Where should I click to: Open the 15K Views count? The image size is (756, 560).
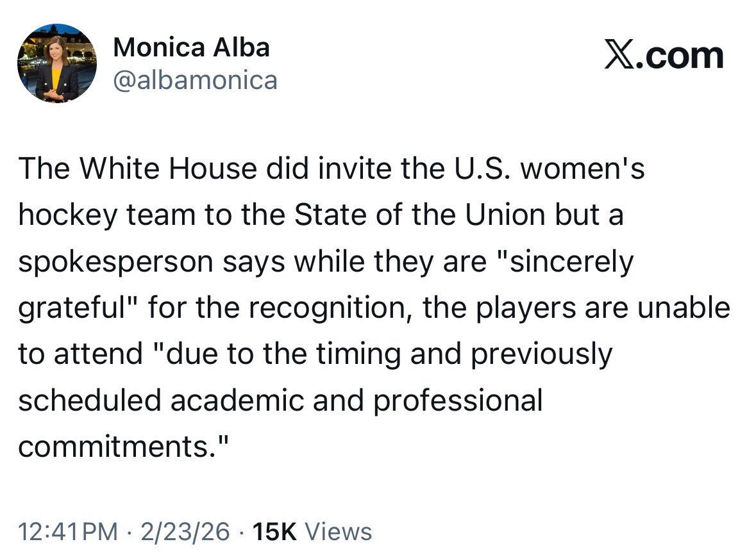coord(312,531)
